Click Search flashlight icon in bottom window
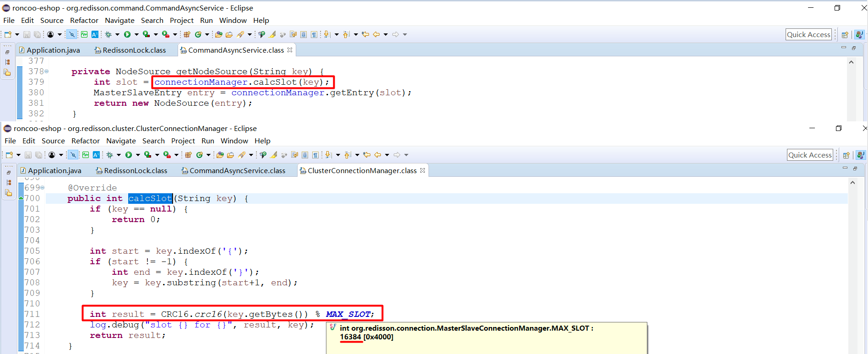Image resolution: width=868 pixels, height=354 pixels. tap(242, 155)
